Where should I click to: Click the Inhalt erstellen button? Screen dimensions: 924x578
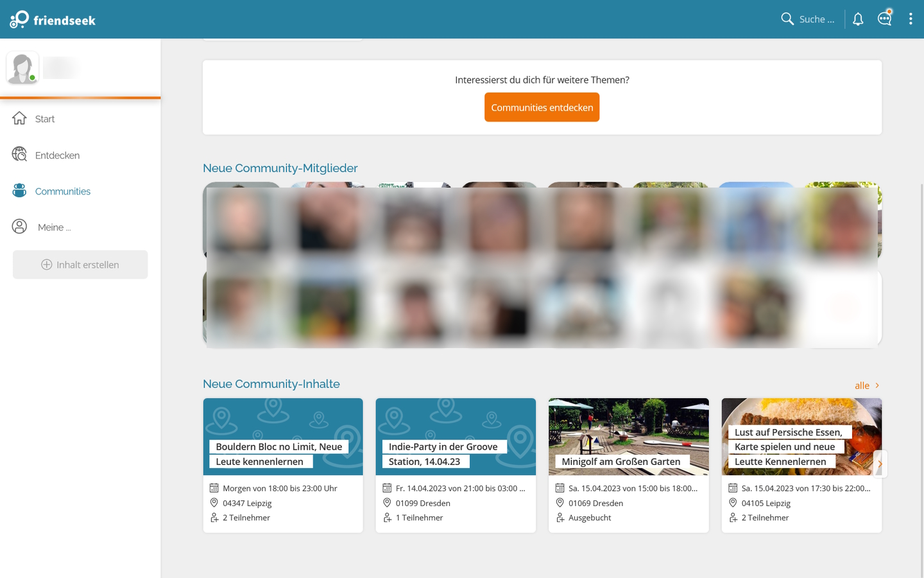click(80, 264)
